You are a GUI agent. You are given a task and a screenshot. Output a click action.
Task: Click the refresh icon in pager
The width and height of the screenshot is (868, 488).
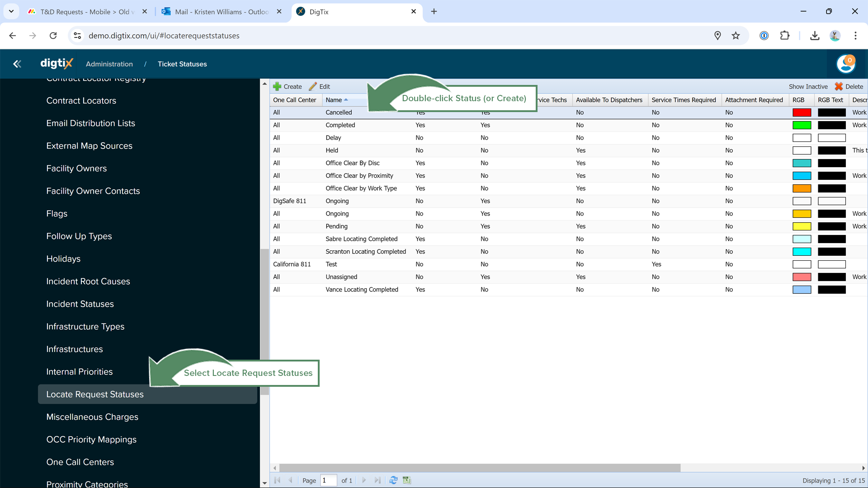[x=393, y=480]
